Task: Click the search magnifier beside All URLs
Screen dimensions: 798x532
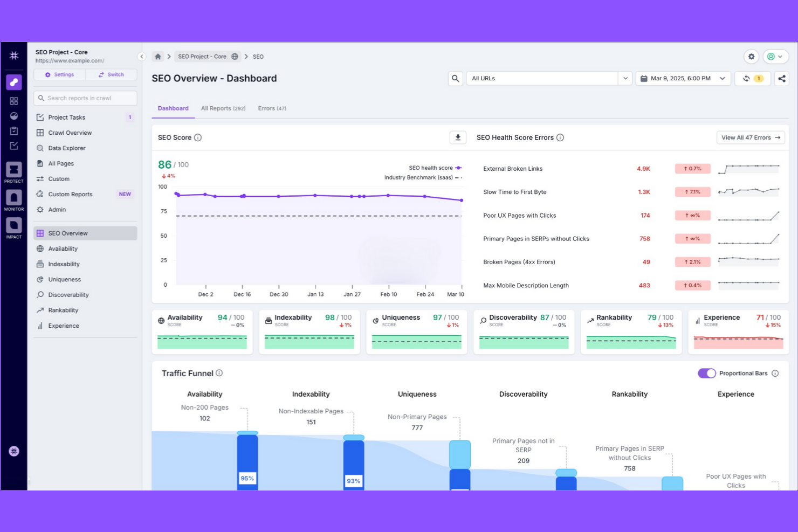Action: click(456, 78)
